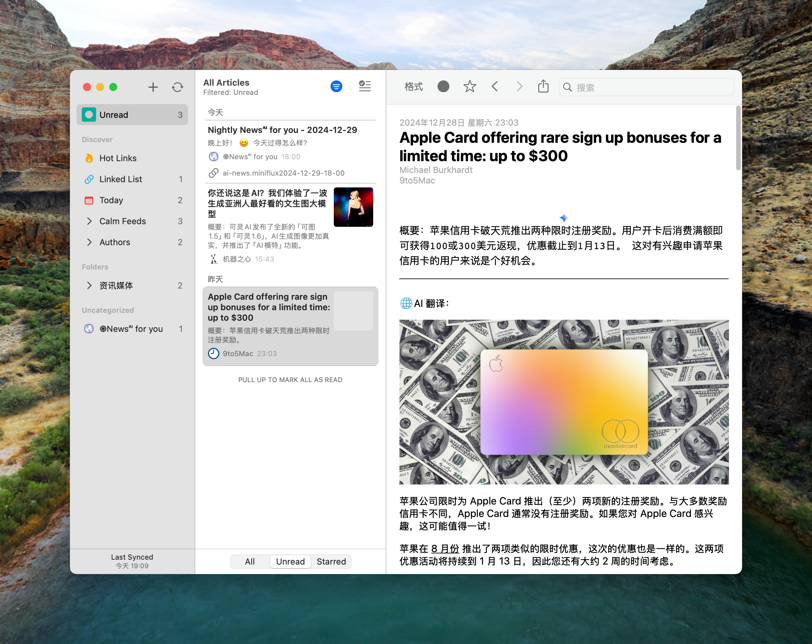This screenshot has height=644, width=812.
Task: Select 资讯媒体 folder name
Action: [116, 286]
